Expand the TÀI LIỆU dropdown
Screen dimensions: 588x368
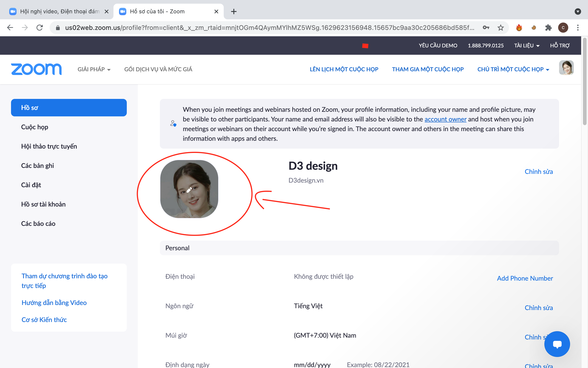point(527,46)
